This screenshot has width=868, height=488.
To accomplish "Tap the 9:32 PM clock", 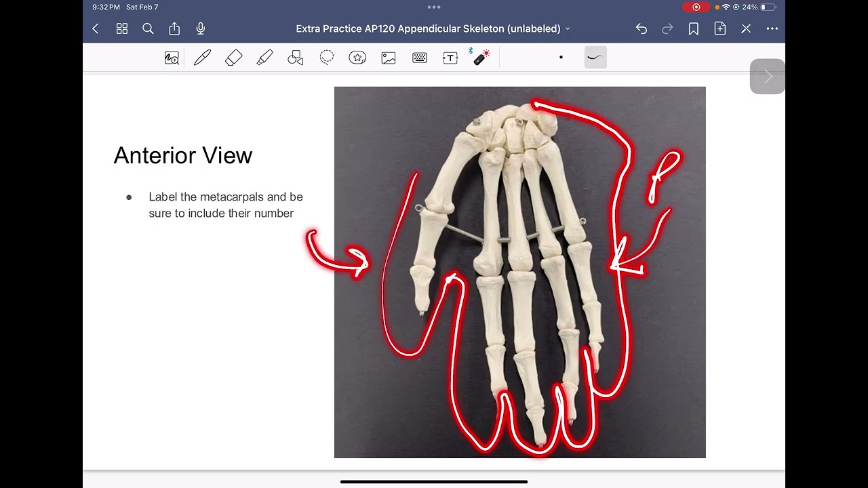I will tap(106, 7).
